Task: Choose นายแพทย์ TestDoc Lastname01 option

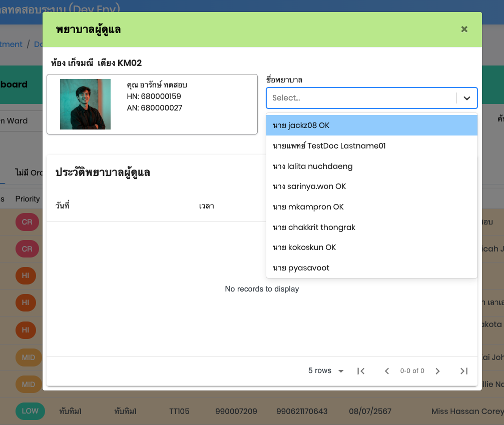Action: (x=371, y=146)
